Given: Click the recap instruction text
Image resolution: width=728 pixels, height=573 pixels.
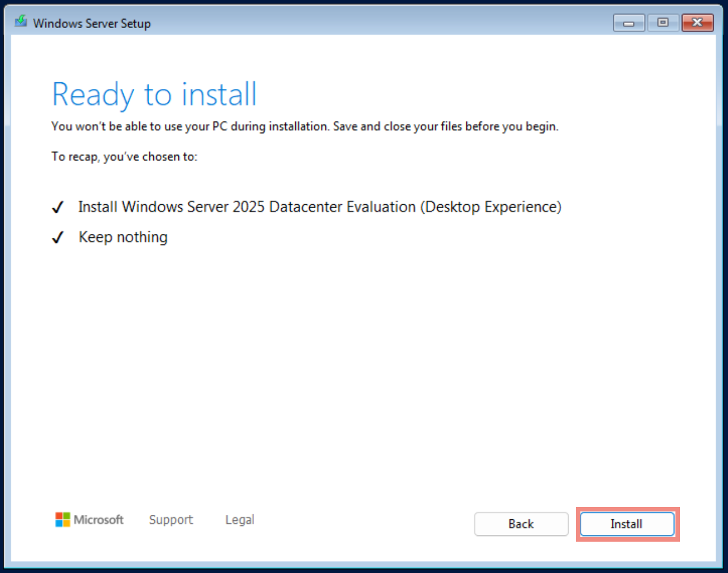Looking at the screenshot, I should coord(124,157).
